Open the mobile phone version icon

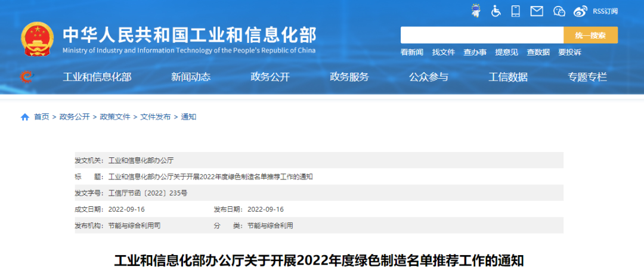pos(516,11)
